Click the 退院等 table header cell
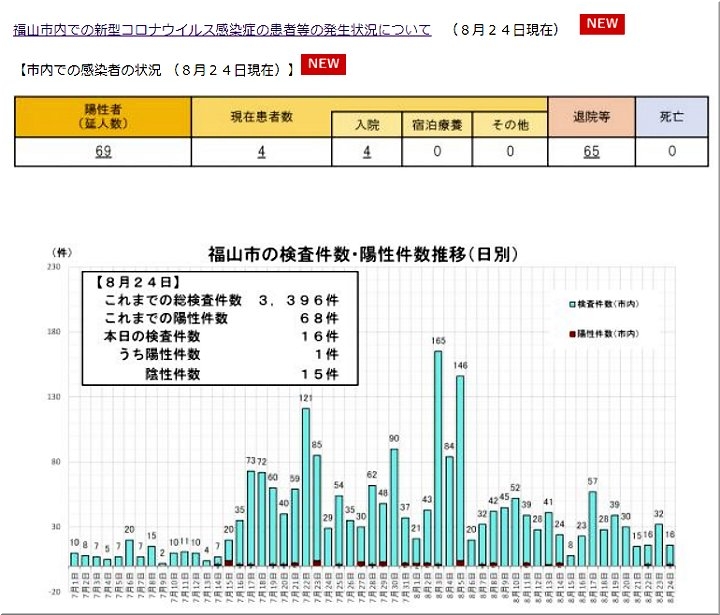Image resolution: width=720 pixels, height=615 pixels. [x=591, y=116]
